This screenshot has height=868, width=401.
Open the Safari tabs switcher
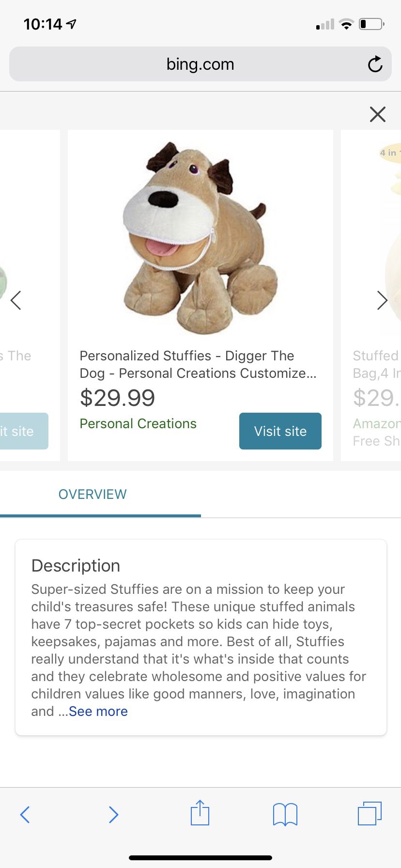(370, 813)
